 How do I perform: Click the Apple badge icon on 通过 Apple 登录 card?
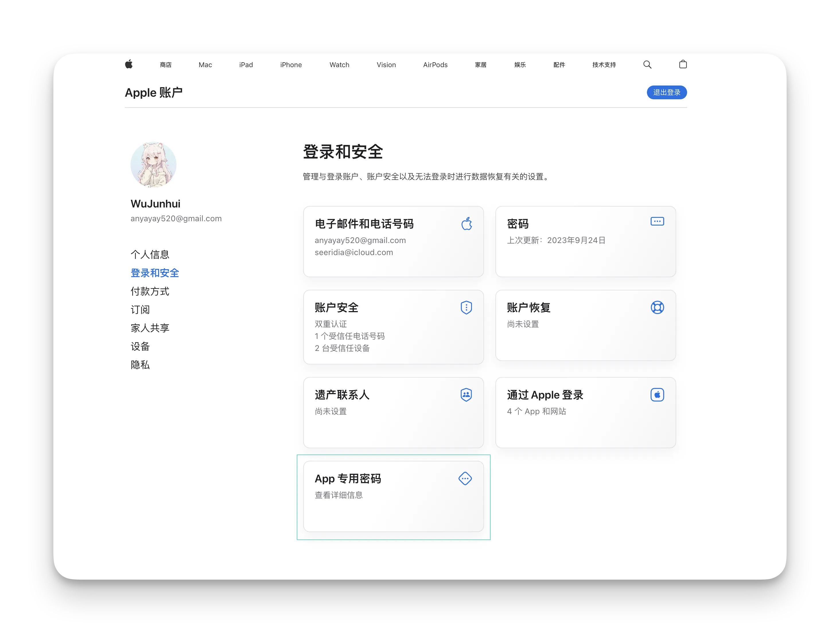[657, 395]
